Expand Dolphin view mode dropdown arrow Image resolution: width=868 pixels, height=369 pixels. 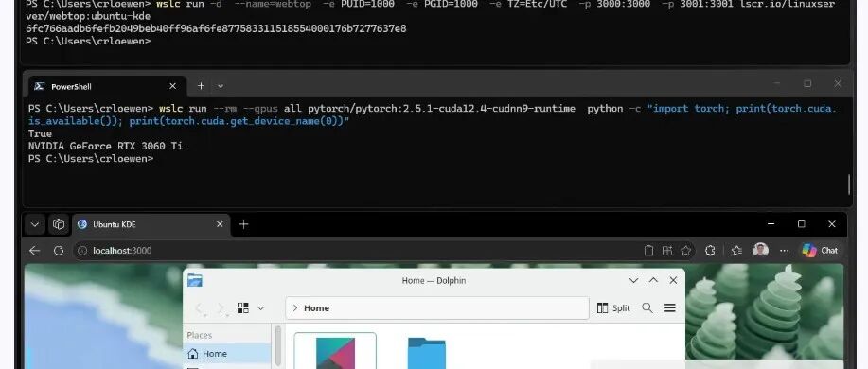click(x=260, y=308)
